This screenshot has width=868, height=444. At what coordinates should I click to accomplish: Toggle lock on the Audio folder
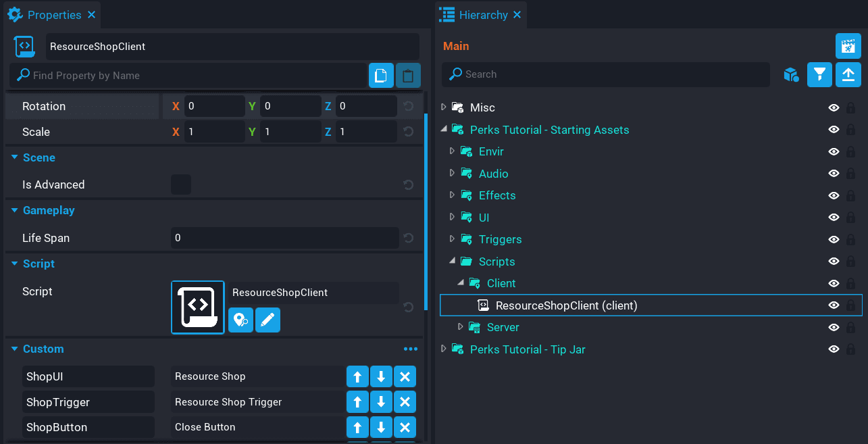coord(851,174)
